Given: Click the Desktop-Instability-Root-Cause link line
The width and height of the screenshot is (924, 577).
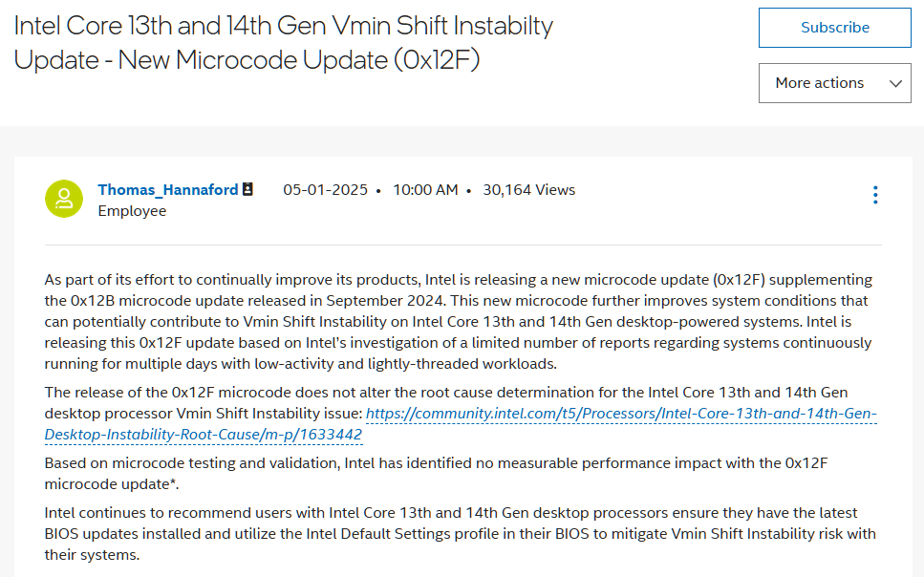Looking at the screenshot, I should (204, 435).
